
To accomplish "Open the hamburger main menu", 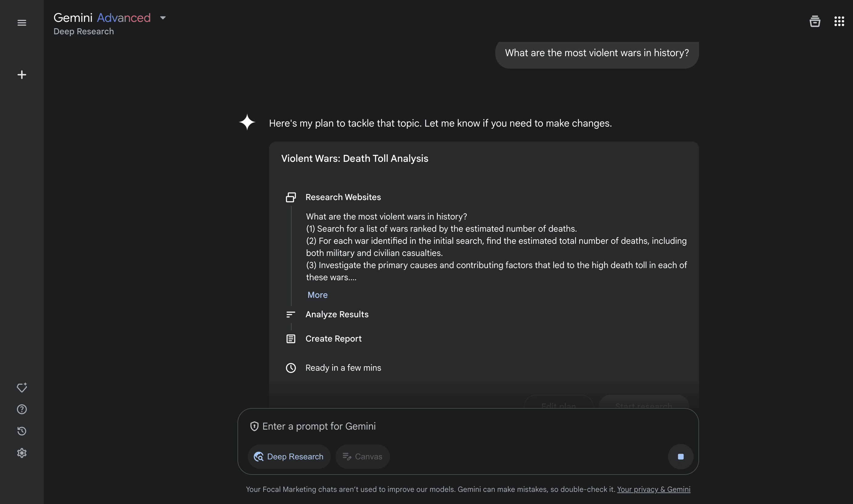I will [22, 23].
